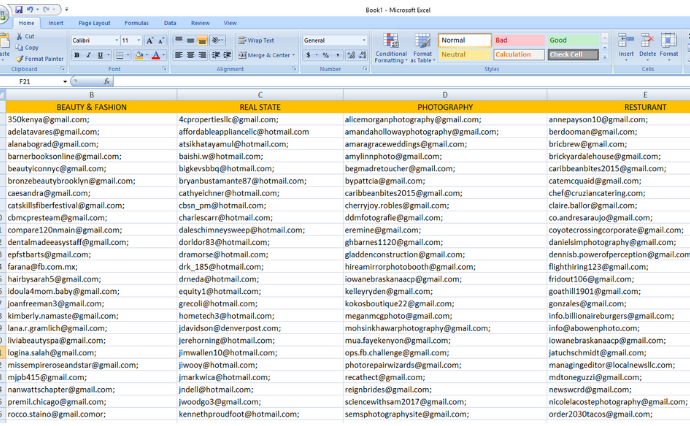690x426 pixels.
Task: Open the text orientation options
Action: [217, 40]
